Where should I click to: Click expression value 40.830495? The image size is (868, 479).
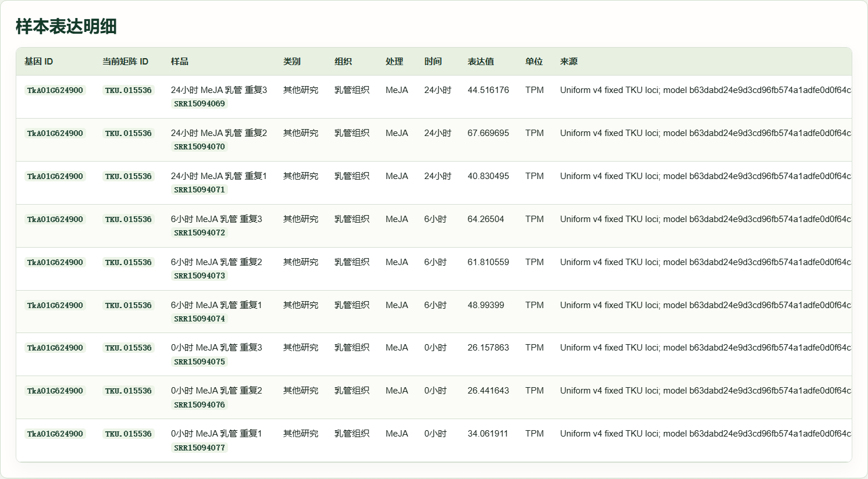click(488, 176)
